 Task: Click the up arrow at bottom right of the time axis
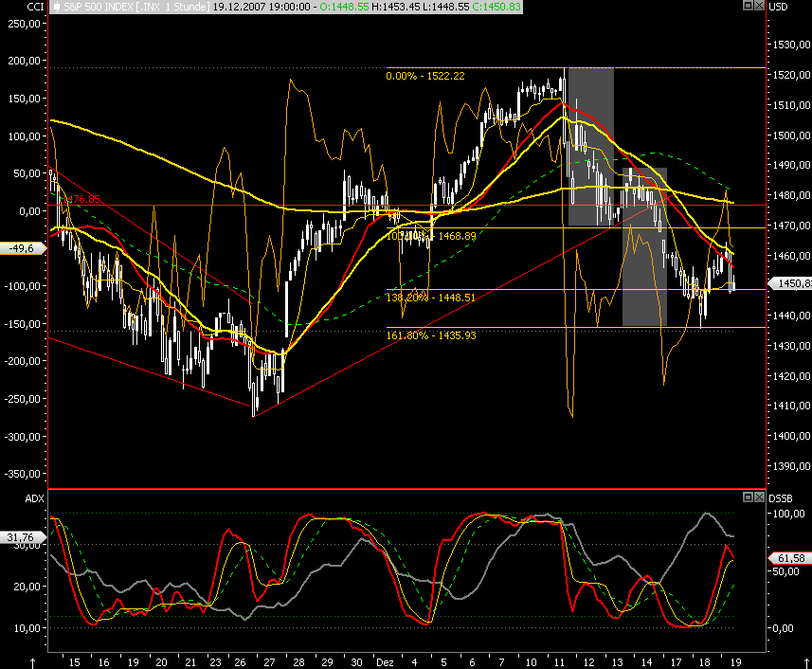pos(805,662)
